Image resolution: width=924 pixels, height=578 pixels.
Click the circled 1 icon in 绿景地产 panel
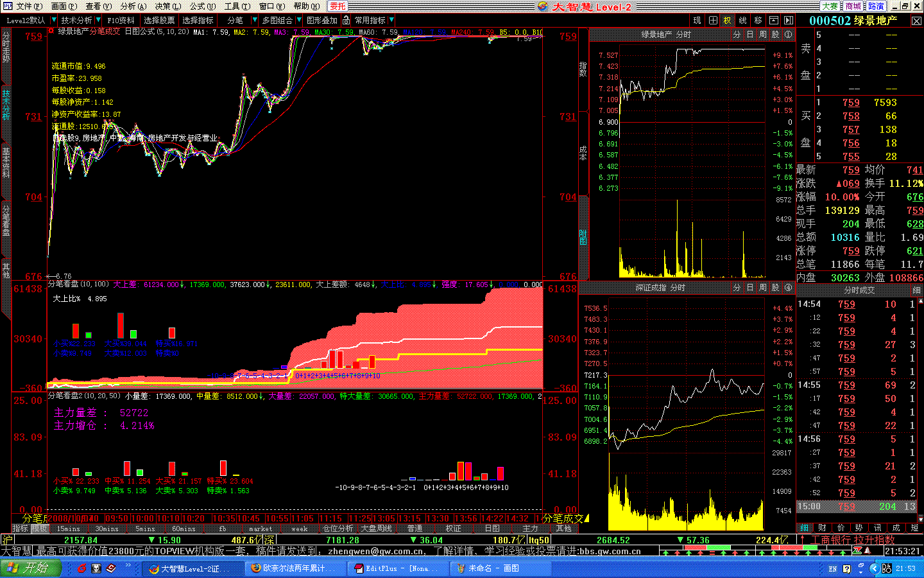pos(788,35)
